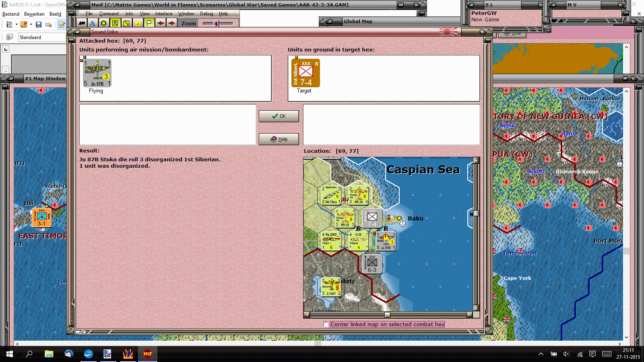Click the blue letter A toolbar icon
Screen dimensions: 644x362
pyautogui.click(x=93, y=23)
